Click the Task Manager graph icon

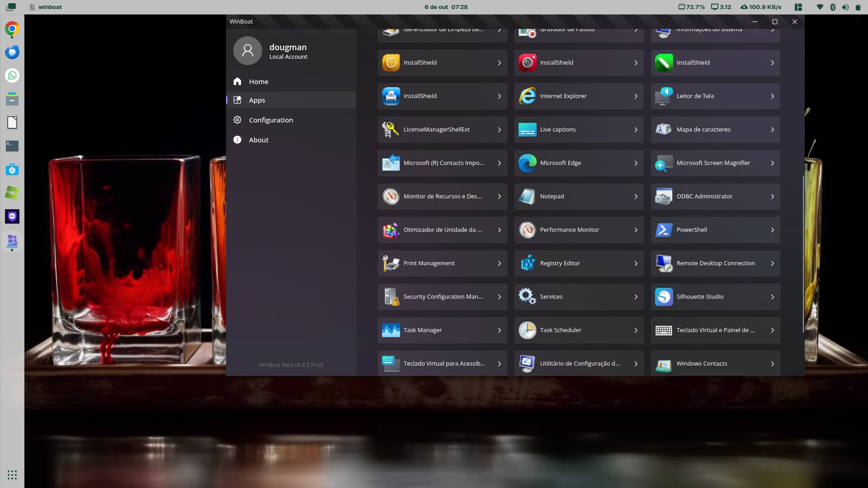(391, 330)
